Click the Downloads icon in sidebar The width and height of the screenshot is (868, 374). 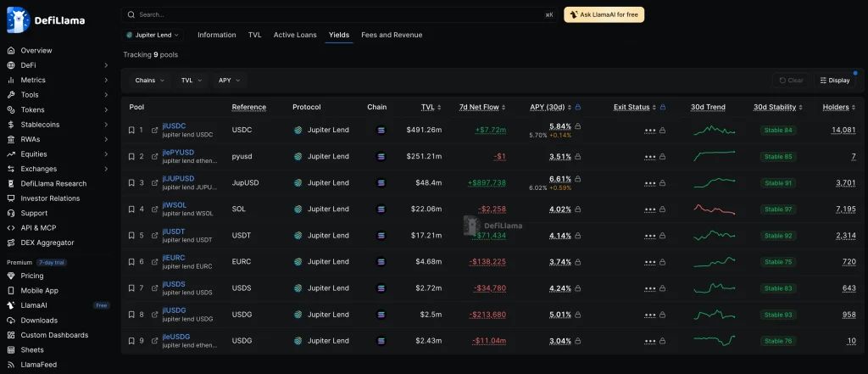pos(10,321)
